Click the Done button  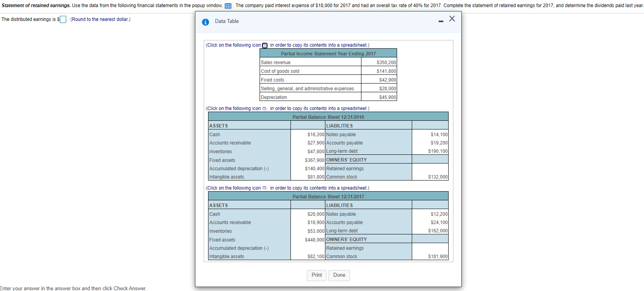339,275
